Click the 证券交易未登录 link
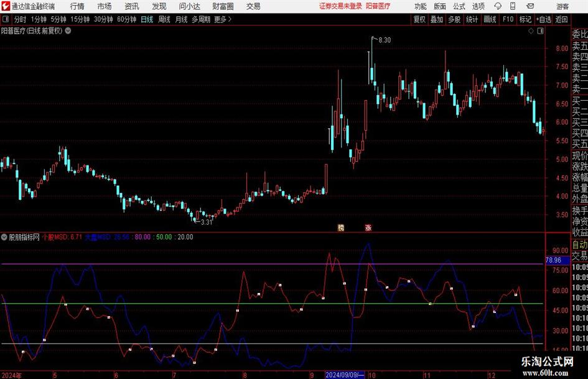 point(340,6)
